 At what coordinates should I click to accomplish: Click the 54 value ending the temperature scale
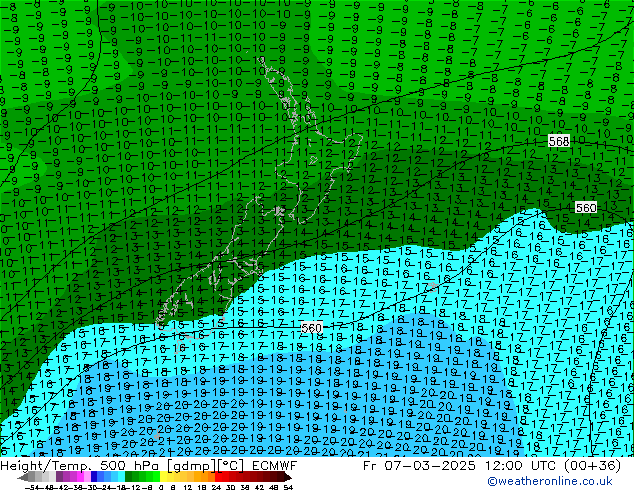coord(288,487)
